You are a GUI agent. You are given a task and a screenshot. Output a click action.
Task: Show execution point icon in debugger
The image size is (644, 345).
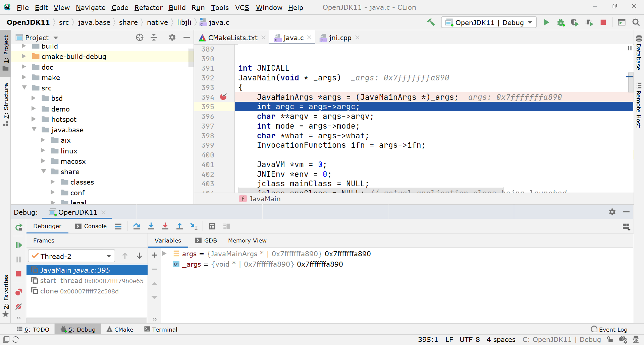coord(118,226)
